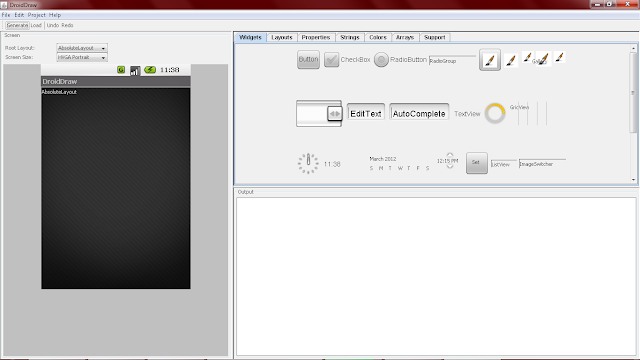Select the RadioButton widget circle
Screen dimensions: 640x360
[x=381, y=60]
